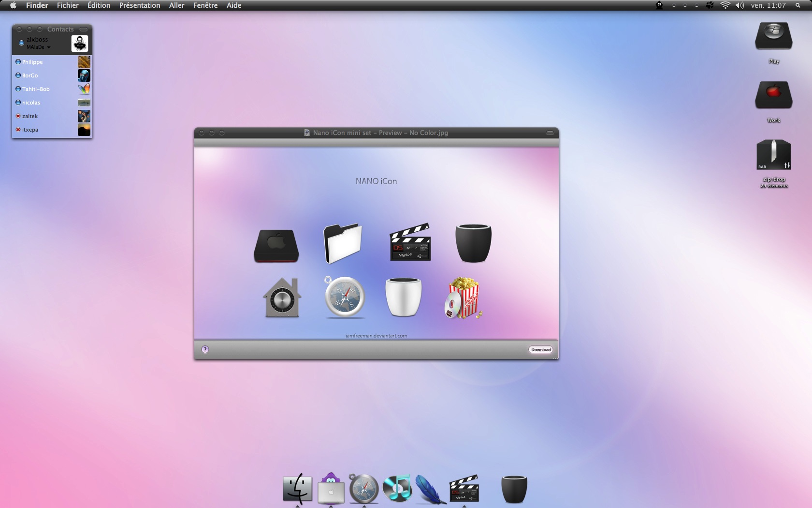Click the Download button

[x=541, y=349]
